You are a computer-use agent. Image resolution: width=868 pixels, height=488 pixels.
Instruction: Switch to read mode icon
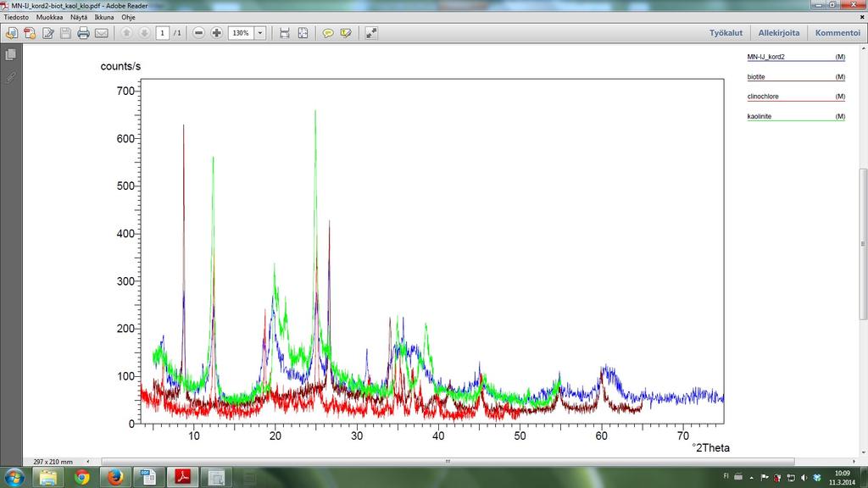(x=371, y=33)
